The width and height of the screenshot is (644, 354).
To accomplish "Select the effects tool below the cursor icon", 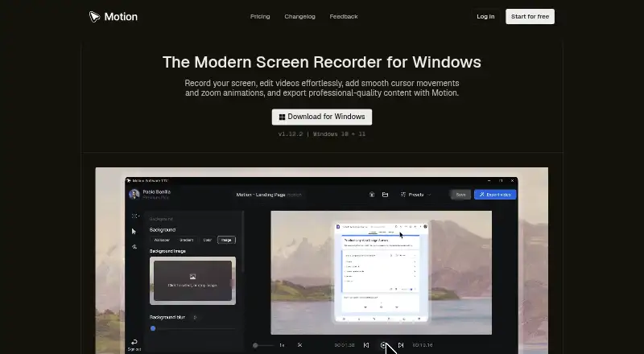I will 134,247.
